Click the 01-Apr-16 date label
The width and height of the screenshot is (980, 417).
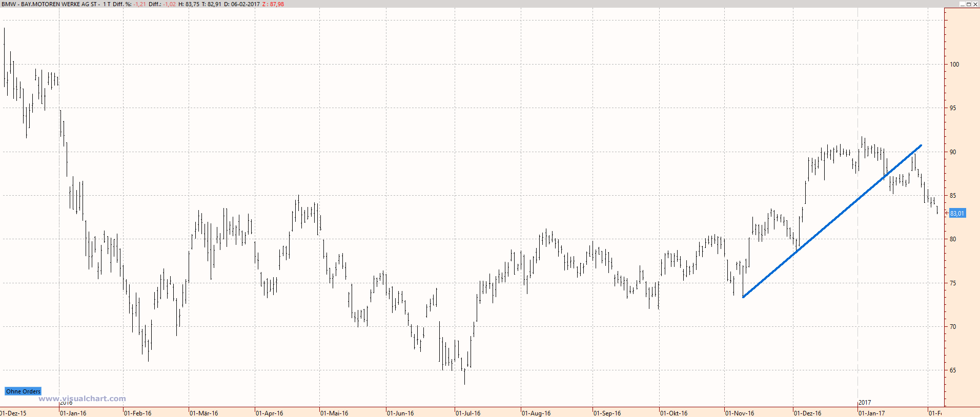click(270, 413)
